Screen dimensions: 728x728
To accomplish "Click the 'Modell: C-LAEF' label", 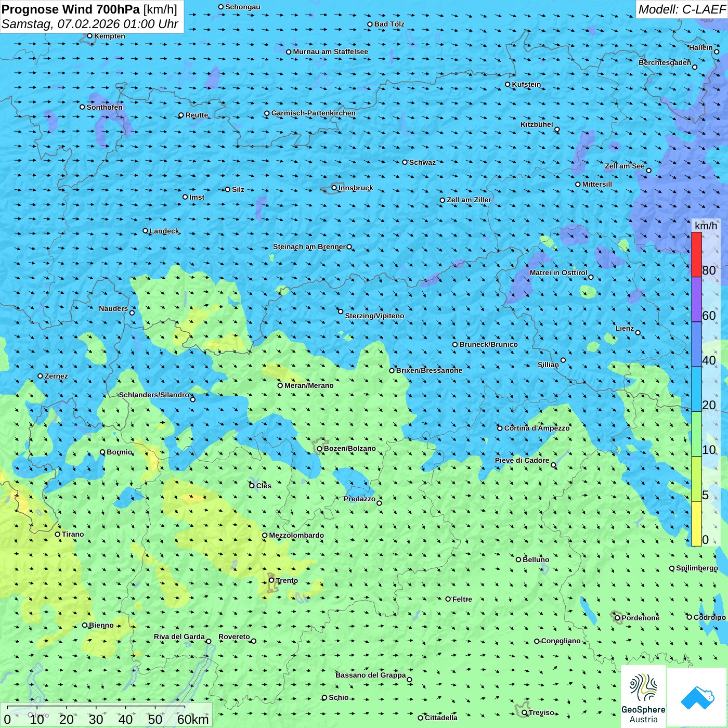I will click(682, 9).
